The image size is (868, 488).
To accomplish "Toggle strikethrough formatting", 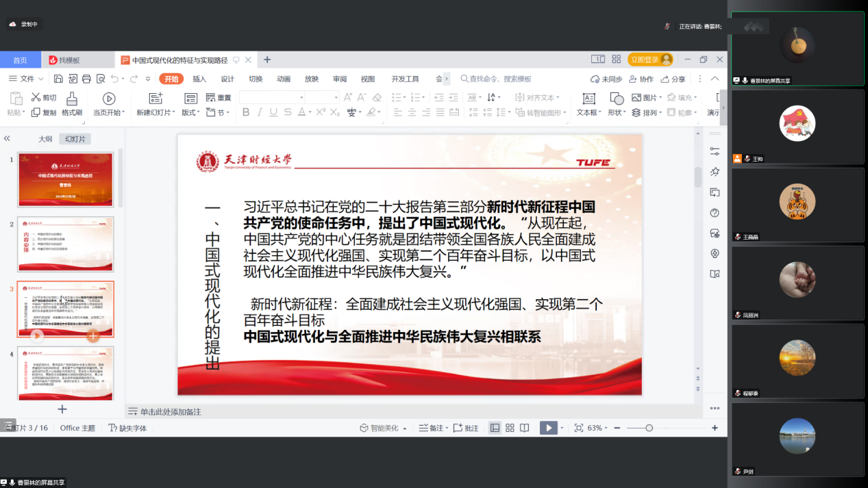I will coord(289,112).
